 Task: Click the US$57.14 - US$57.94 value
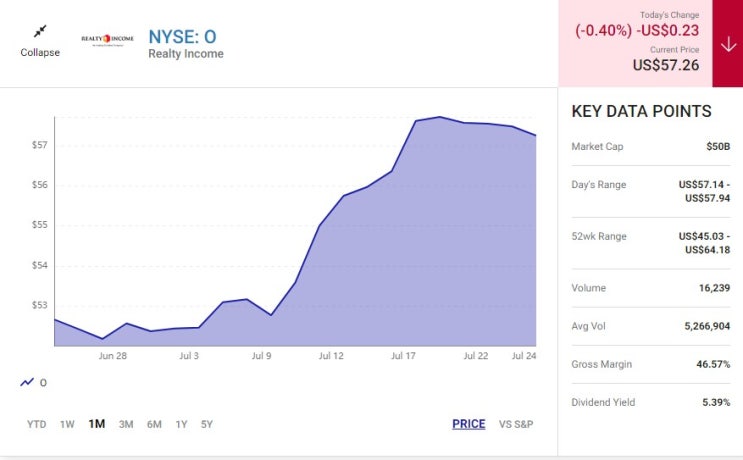pos(704,191)
